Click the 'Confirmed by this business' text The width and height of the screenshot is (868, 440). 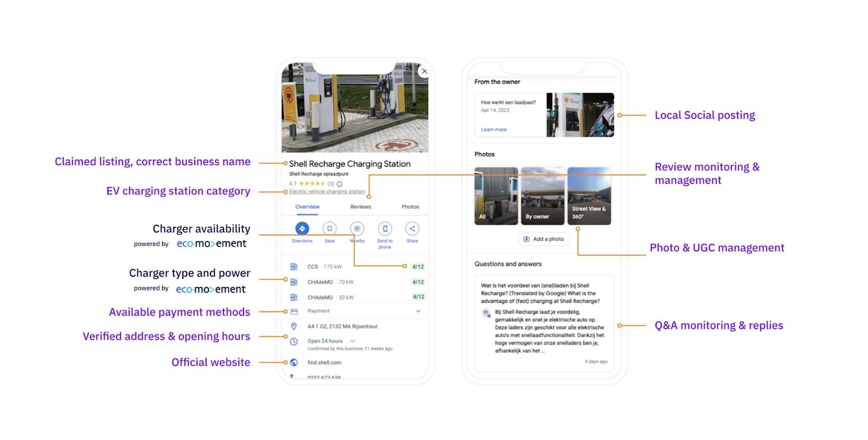click(x=350, y=349)
